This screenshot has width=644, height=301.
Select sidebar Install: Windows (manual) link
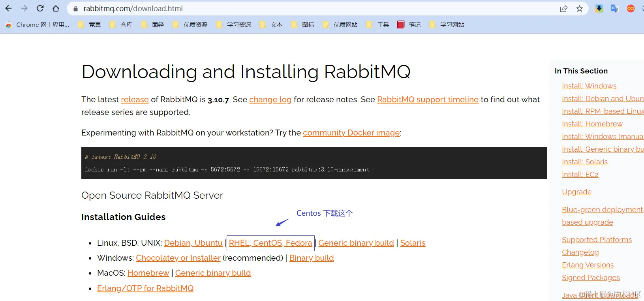pos(603,137)
